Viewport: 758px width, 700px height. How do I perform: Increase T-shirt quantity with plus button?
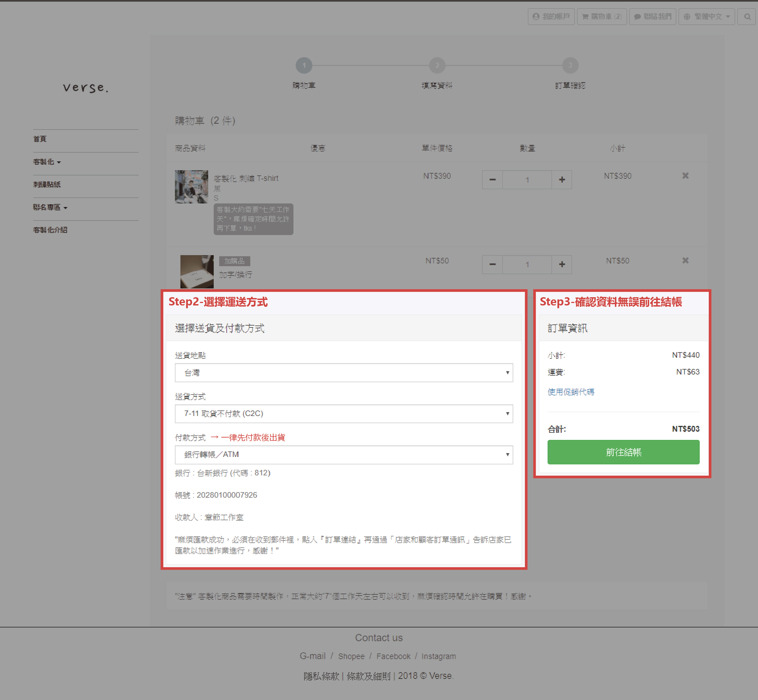(x=562, y=180)
